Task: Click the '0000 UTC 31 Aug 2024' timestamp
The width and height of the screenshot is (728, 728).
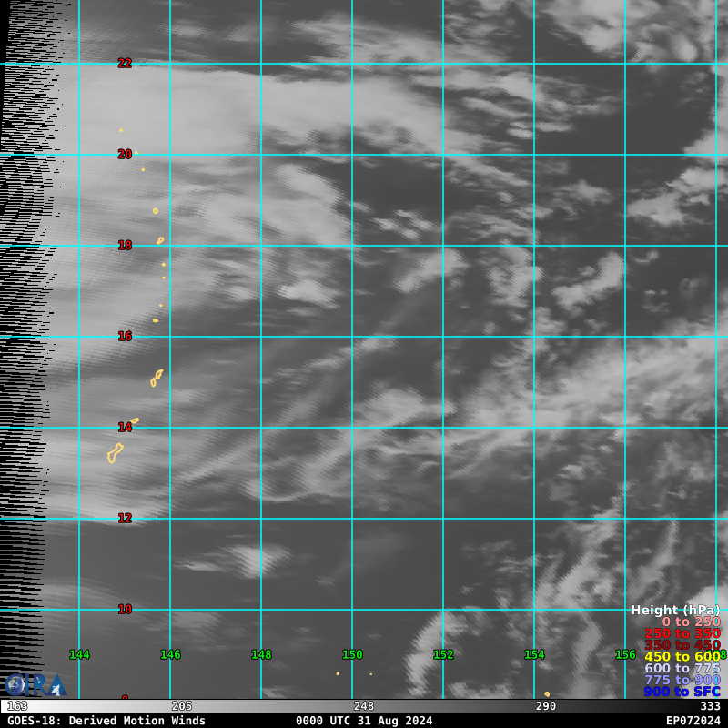Action: tap(364, 721)
